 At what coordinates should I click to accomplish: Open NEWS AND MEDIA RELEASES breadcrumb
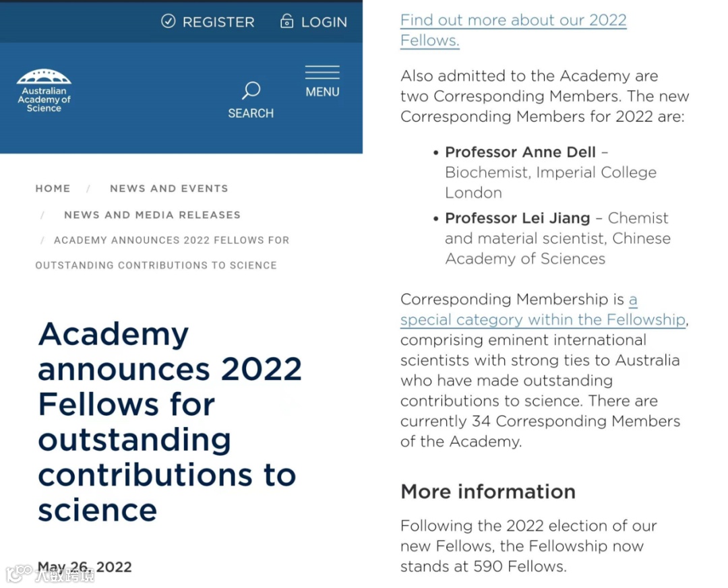click(152, 215)
